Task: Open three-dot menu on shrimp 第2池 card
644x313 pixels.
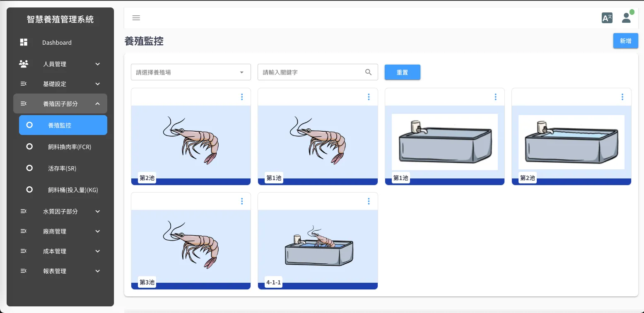Action: (x=242, y=97)
